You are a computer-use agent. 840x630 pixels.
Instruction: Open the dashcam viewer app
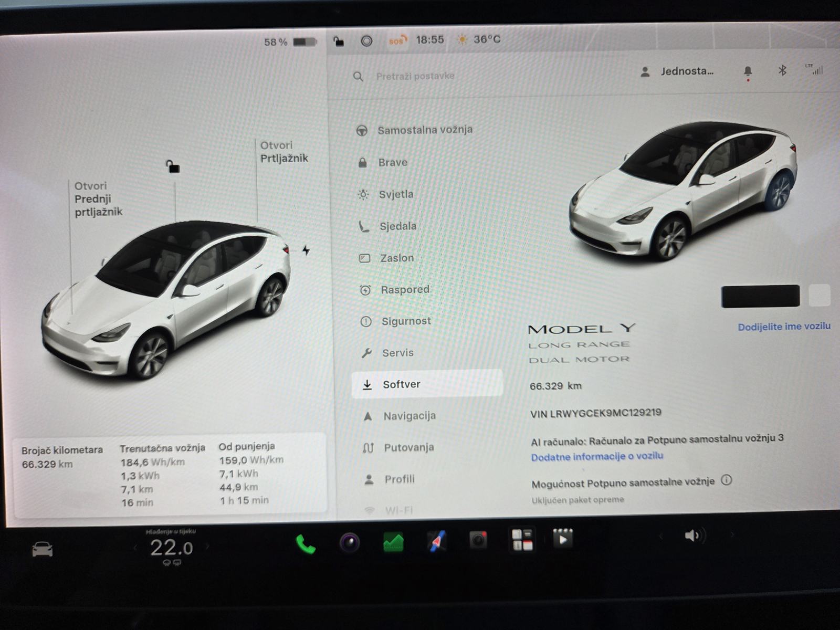(478, 540)
